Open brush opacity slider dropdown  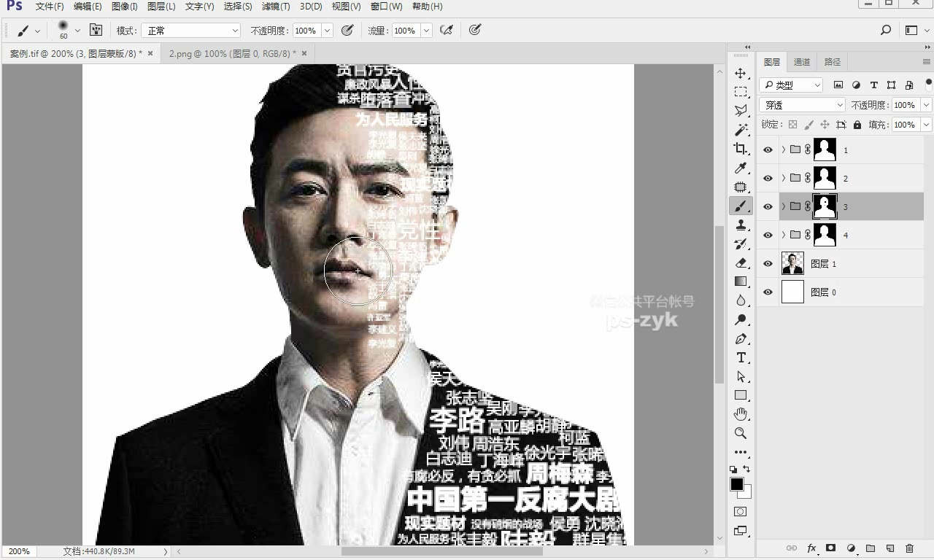click(x=327, y=31)
